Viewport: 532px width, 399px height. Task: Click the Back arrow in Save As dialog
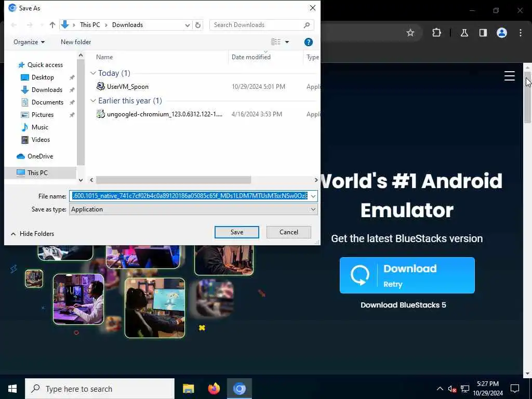(14, 25)
